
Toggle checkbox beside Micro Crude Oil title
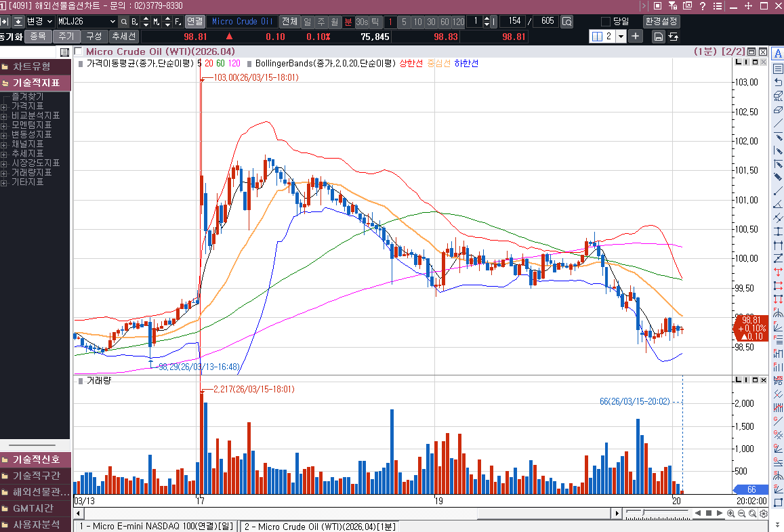78,52
